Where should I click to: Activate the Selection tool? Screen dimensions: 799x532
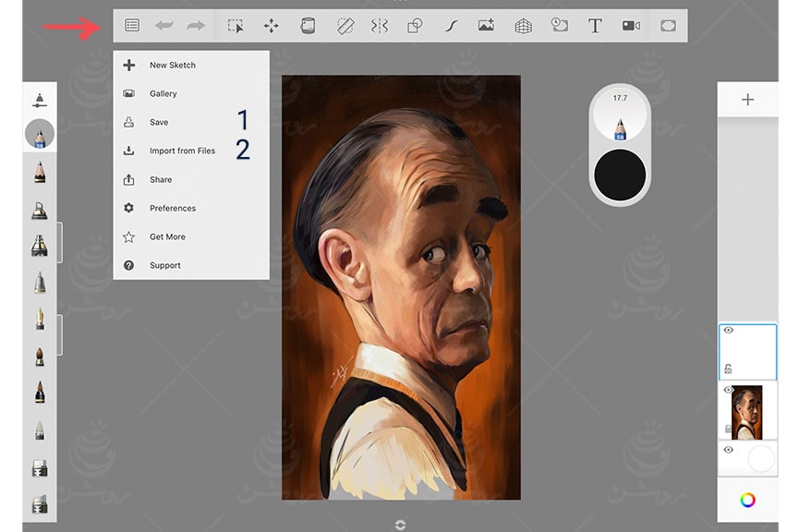click(235, 26)
